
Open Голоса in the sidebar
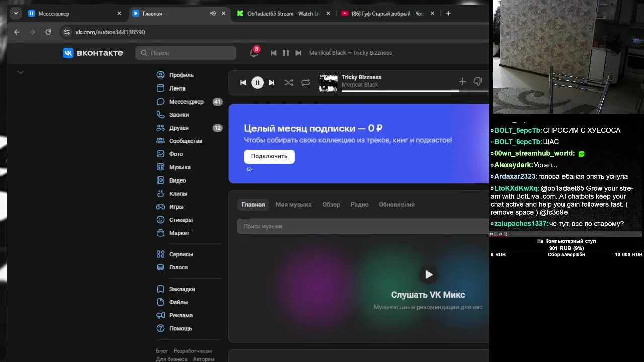(x=172, y=267)
